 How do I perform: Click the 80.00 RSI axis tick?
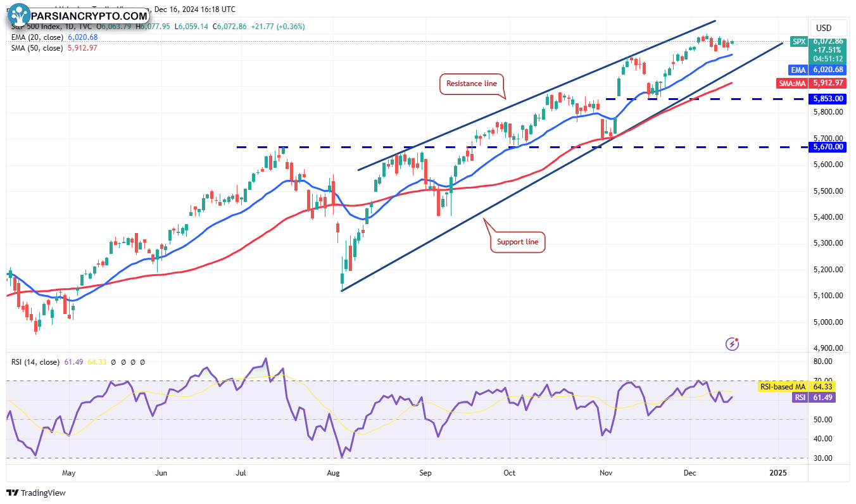click(823, 362)
